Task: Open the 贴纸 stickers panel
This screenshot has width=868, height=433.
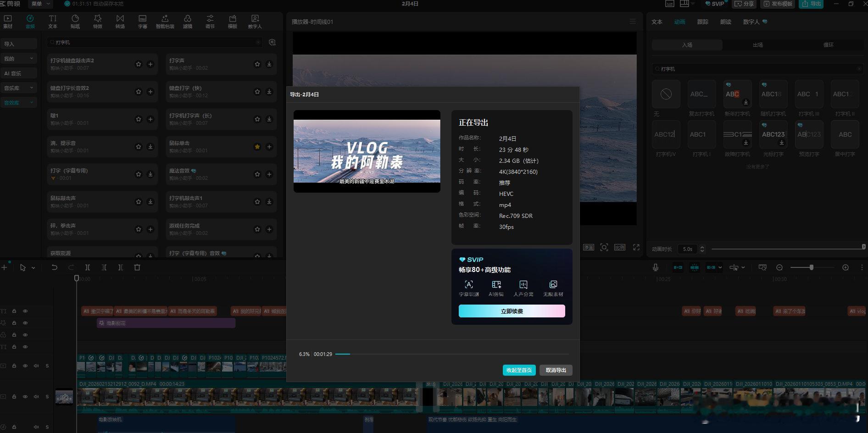Action: [75, 21]
